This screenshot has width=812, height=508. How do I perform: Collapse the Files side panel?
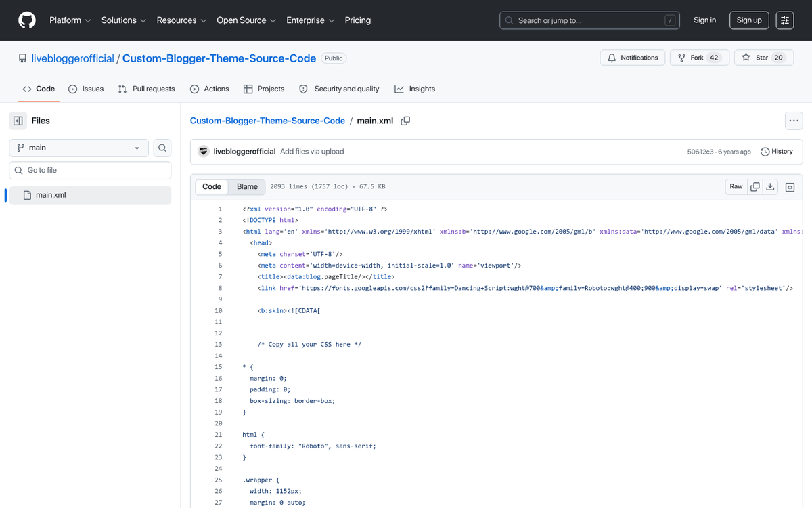[x=18, y=121]
